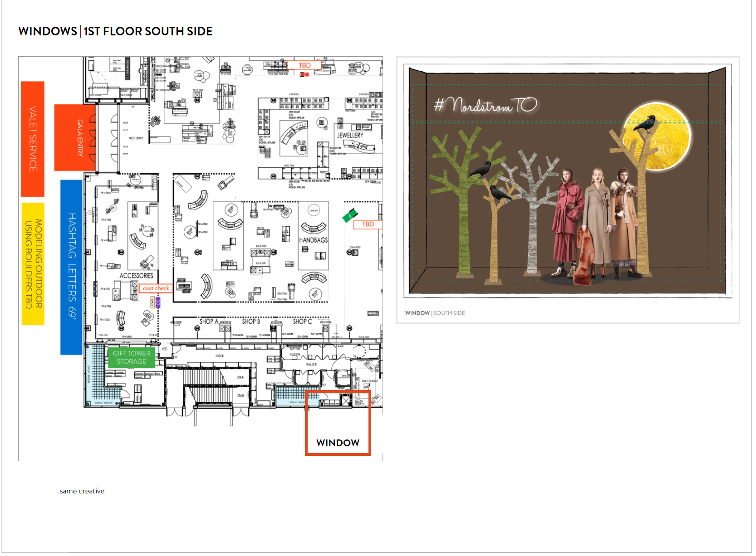This screenshot has width=756, height=556.
Task: Click the 'WINDOW | SOUTH SIDE' caption
Action: 435,313
